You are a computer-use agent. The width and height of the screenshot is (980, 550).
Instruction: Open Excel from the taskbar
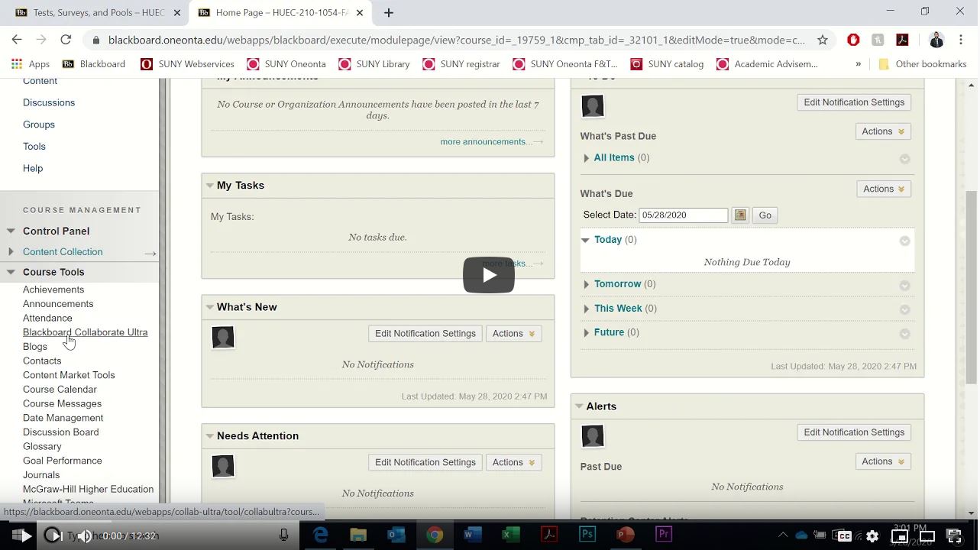point(511,535)
